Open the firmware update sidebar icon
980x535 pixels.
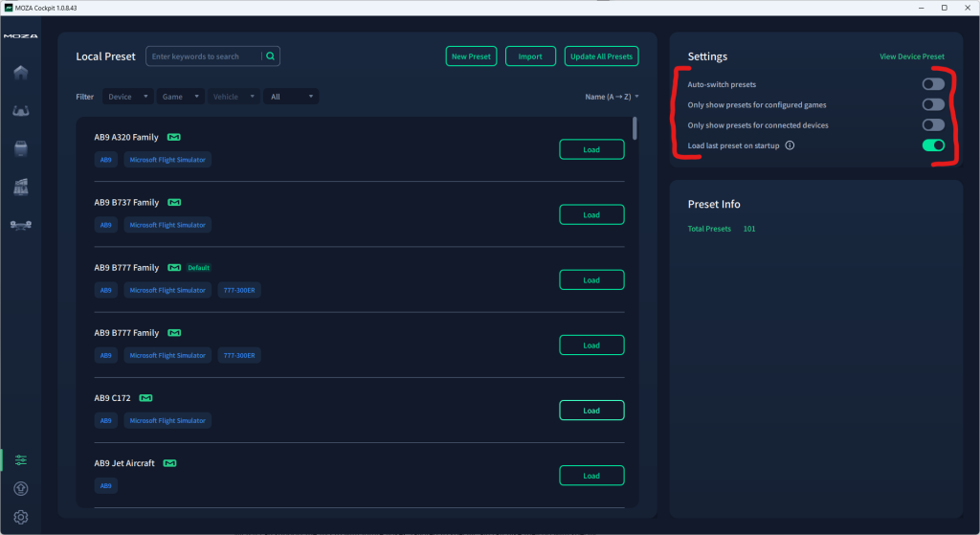pyautogui.click(x=21, y=489)
